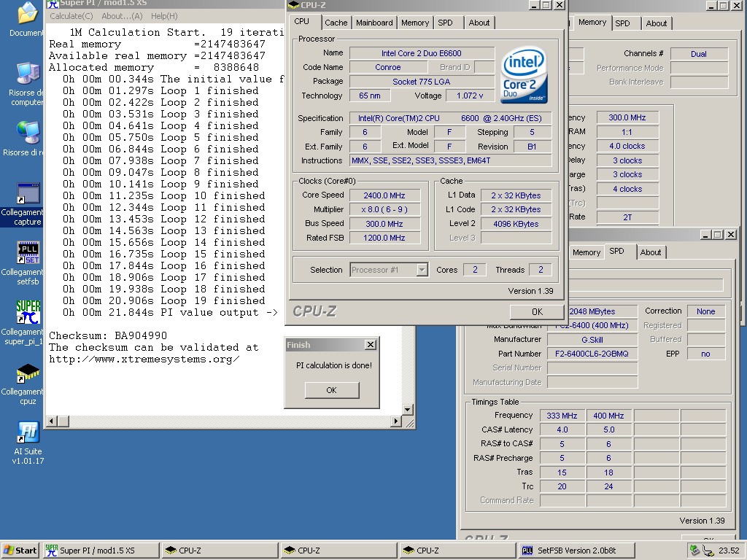Click the Package value 'Socket 775 LGA'
The image size is (747, 560).
click(422, 82)
